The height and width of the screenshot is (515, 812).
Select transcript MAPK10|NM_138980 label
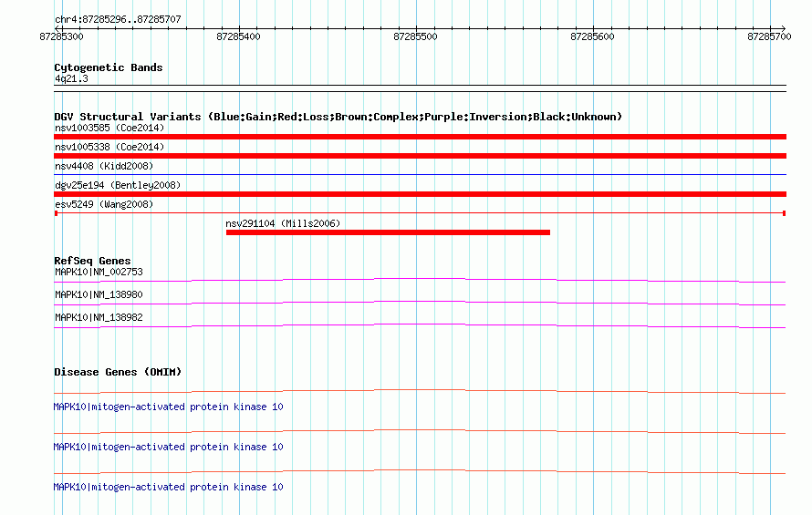(x=99, y=295)
